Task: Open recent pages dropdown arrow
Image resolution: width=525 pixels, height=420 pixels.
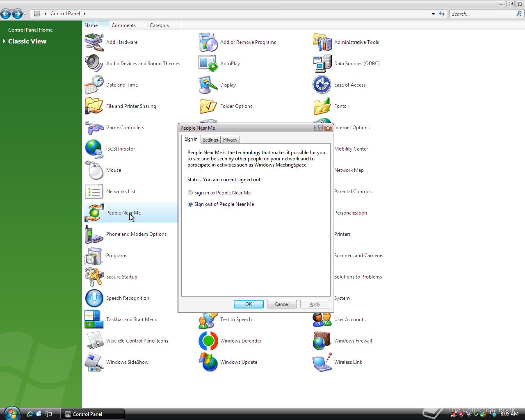Action: point(25,14)
